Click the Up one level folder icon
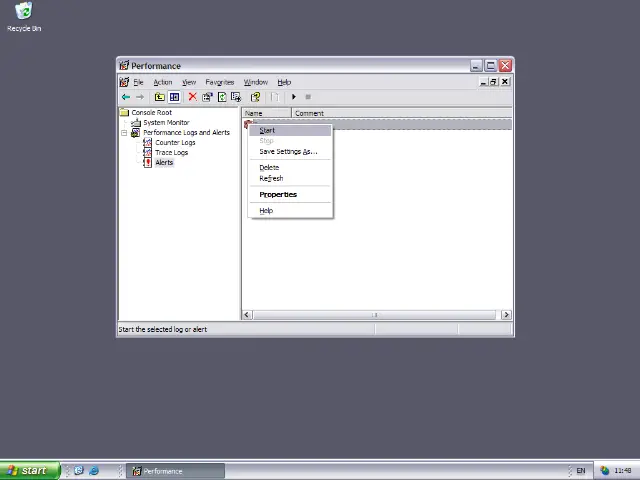Viewport: 640px width, 480px height. click(160, 97)
